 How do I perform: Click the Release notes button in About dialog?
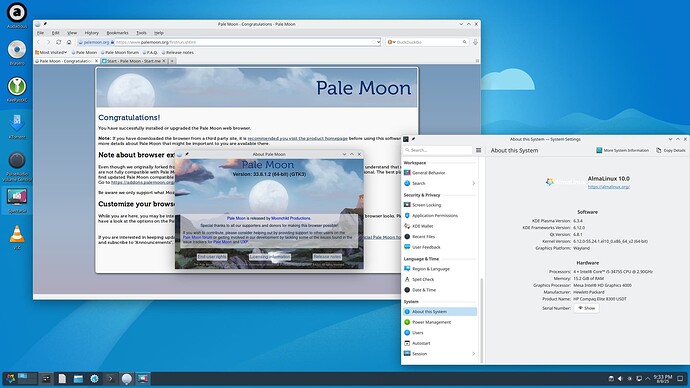[327, 256]
